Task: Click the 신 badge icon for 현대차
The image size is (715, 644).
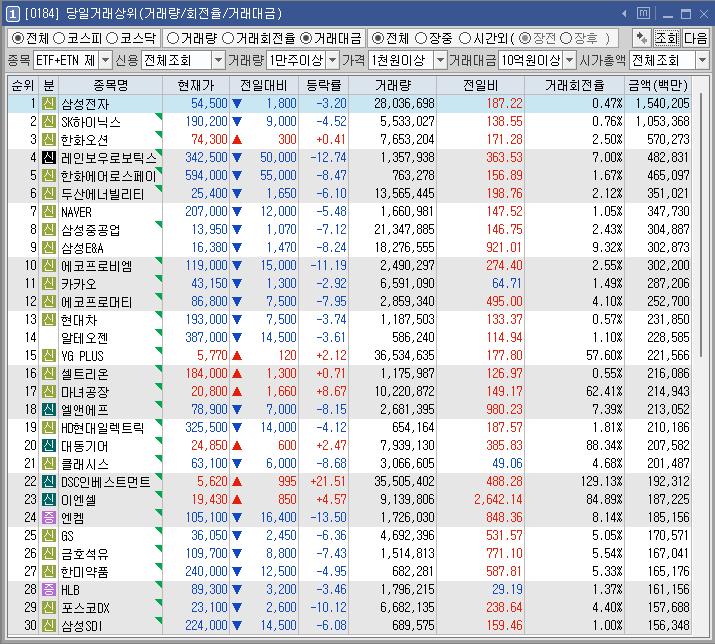Action: [x=49, y=319]
